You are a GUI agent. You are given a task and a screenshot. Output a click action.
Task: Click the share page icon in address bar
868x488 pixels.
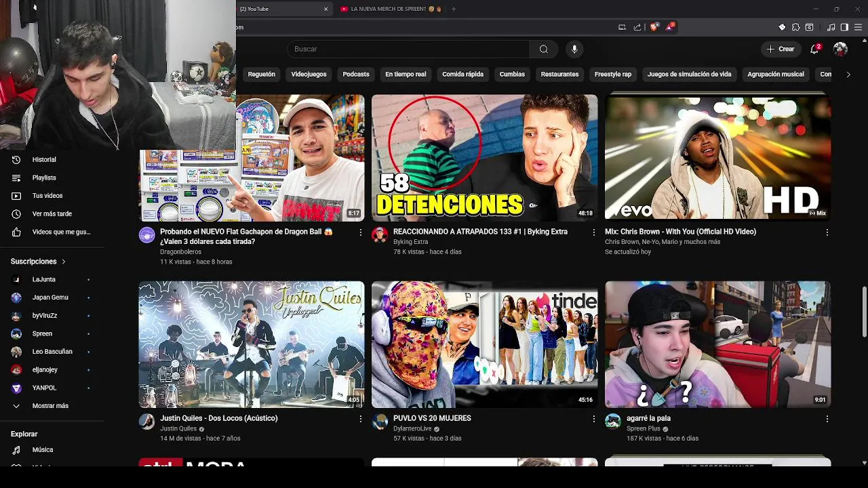pos(637,27)
